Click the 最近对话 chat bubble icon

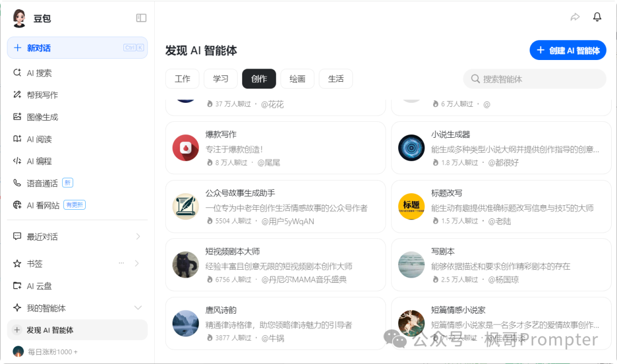[x=17, y=236]
